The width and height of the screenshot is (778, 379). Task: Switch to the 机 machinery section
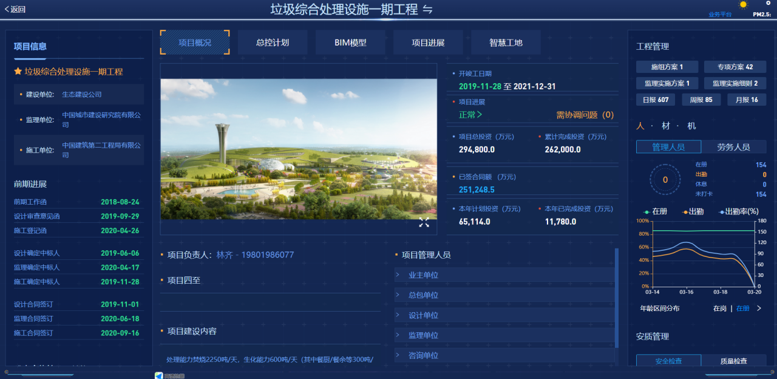[692, 126]
